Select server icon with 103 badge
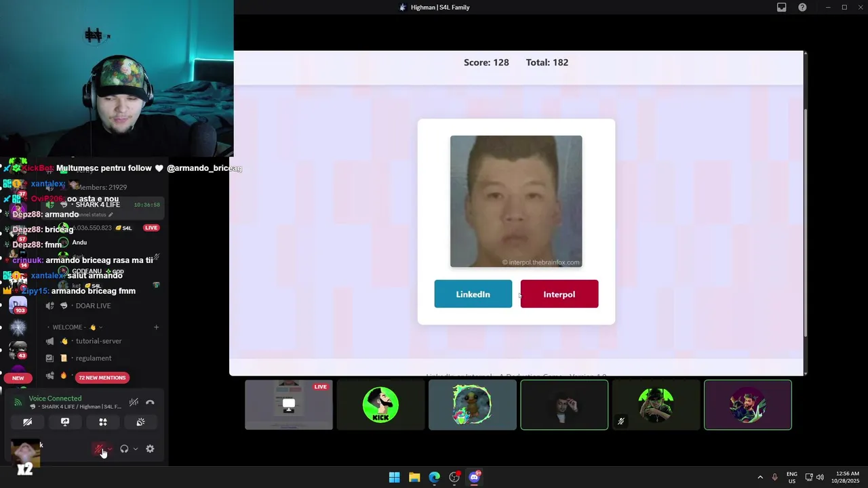868x488 pixels. coord(18,305)
